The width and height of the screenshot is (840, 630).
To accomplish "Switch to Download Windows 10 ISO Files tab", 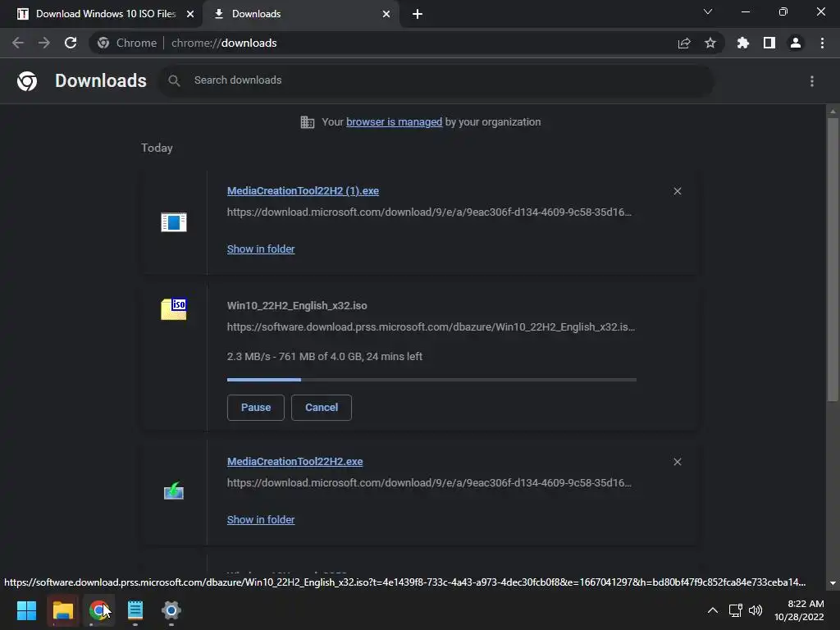I will click(101, 14).
